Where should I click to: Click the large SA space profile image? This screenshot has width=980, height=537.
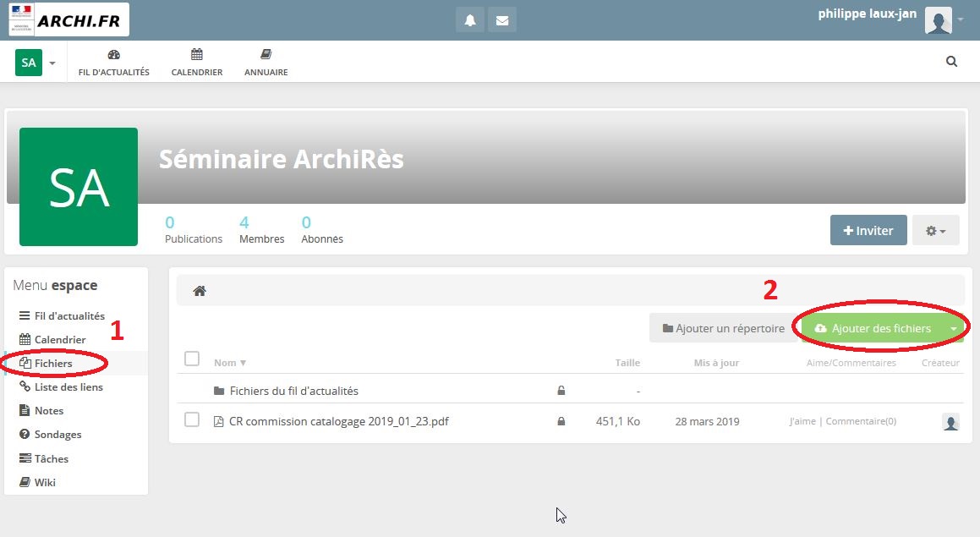[79, 187]
